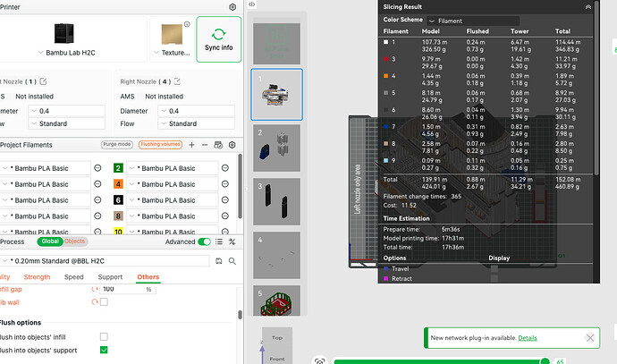This screenshot has width=617, height=364.
Task: Toggle rib wall checkbox
Action: (104, 301)
